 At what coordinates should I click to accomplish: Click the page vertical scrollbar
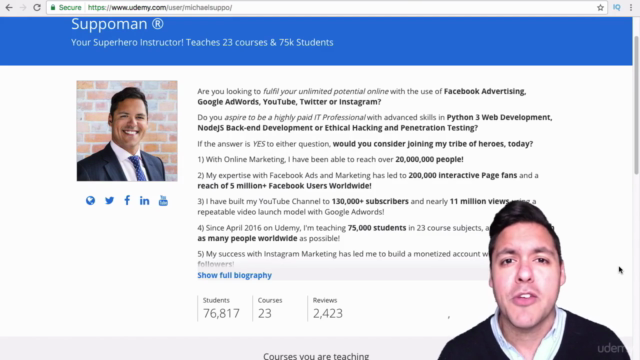click(x=636, y=105)
